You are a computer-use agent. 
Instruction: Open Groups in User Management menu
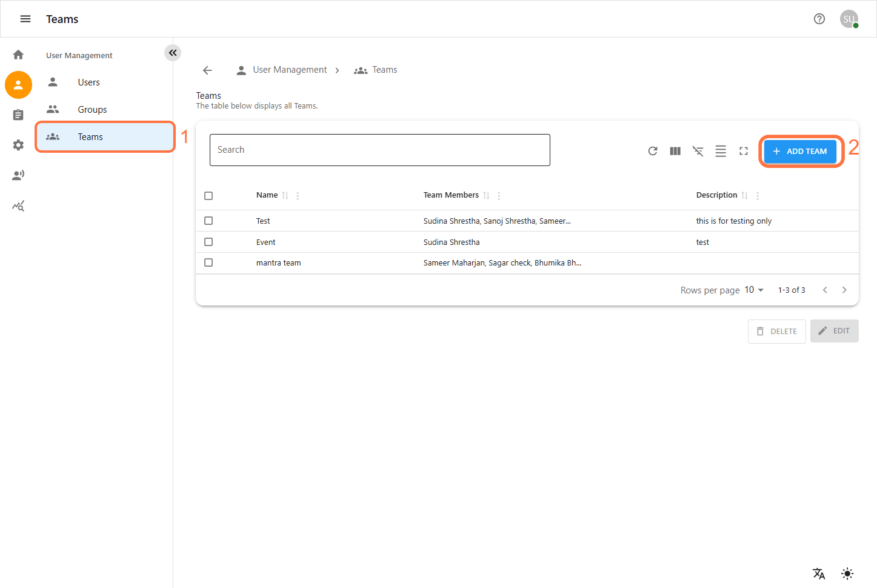point(92,110)
